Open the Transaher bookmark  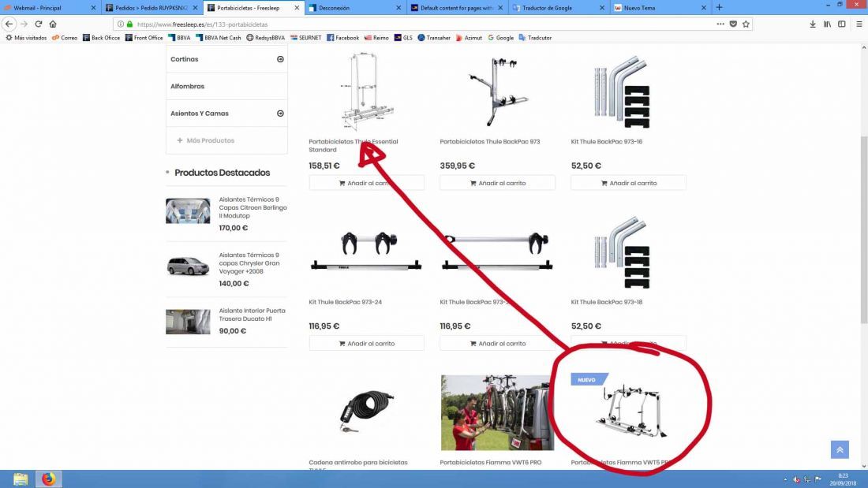click(x=434, y=38)
